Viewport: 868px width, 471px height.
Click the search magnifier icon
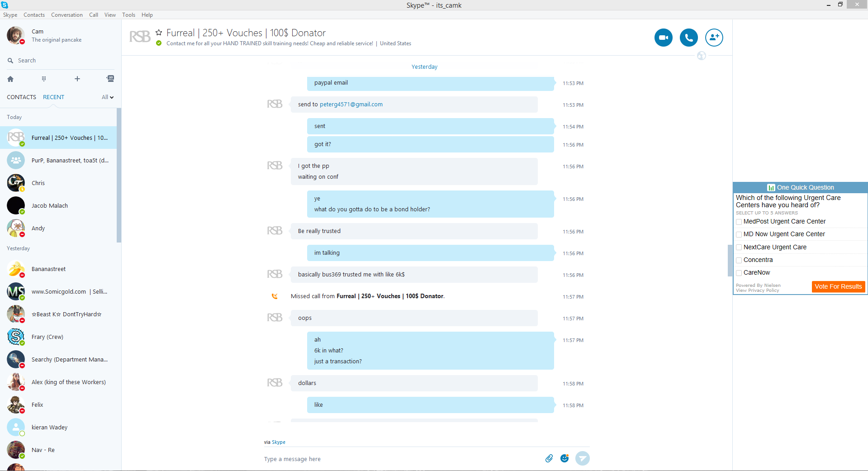[x=10, y=61]
